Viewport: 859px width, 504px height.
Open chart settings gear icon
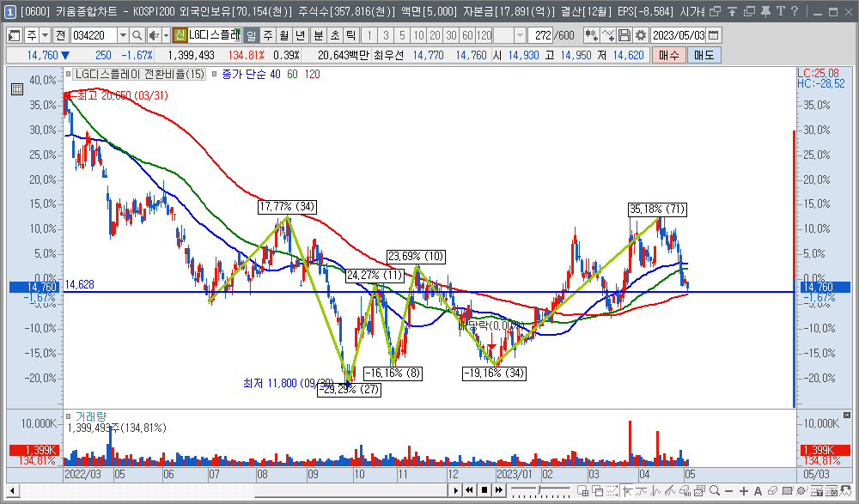[641, 35]
